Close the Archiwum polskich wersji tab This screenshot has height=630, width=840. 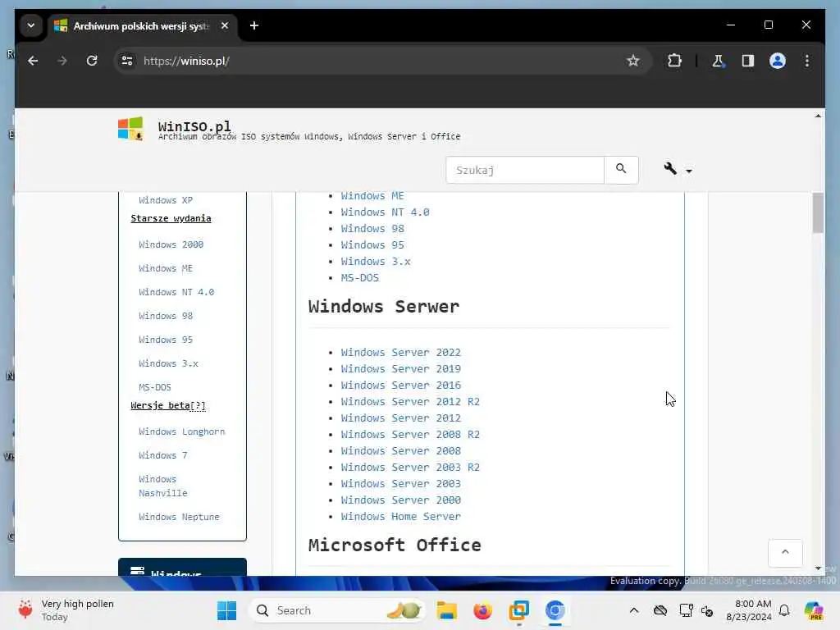click(x=225, y=25)
